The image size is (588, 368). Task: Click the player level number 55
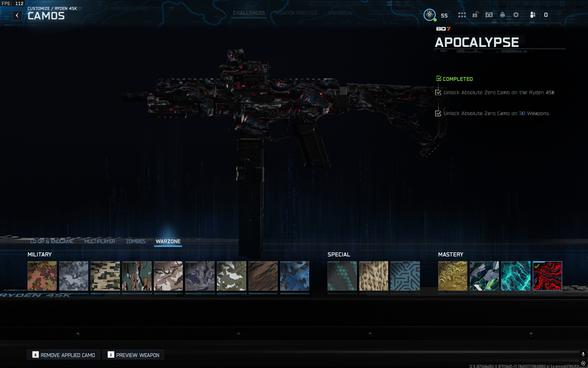(444, 16)
